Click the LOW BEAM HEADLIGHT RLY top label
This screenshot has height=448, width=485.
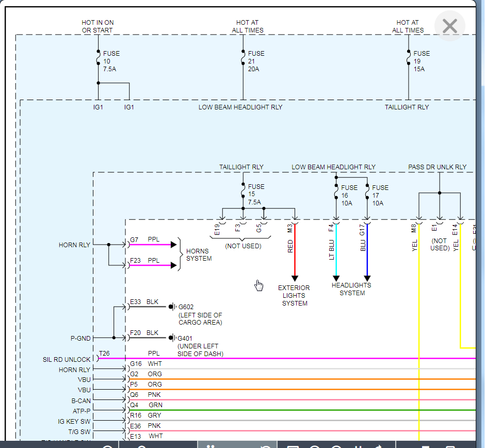coord(240,107)
